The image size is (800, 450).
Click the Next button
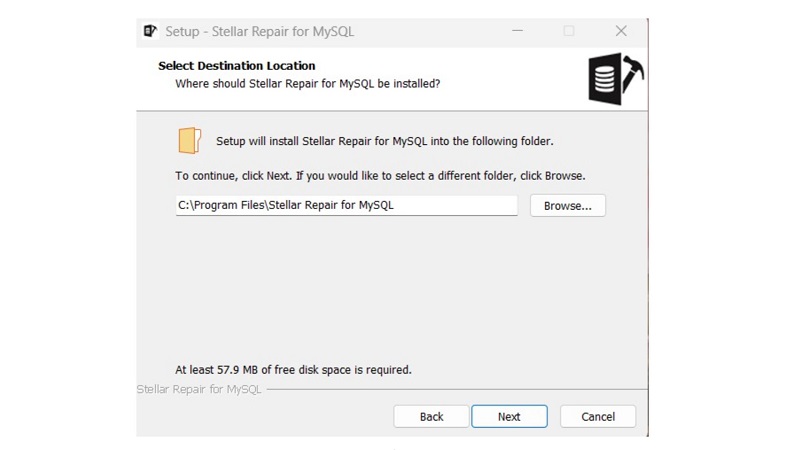pyautogui.click(x=509, y=416)
